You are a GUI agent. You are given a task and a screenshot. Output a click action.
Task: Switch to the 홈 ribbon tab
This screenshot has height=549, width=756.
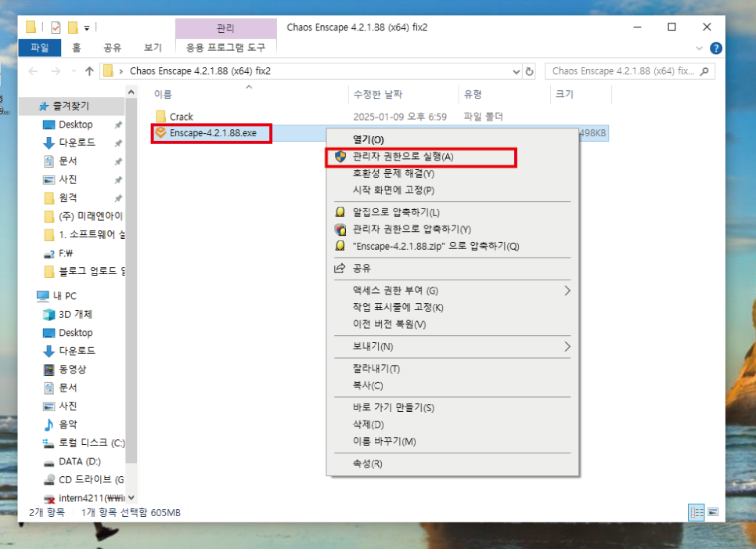76,47
